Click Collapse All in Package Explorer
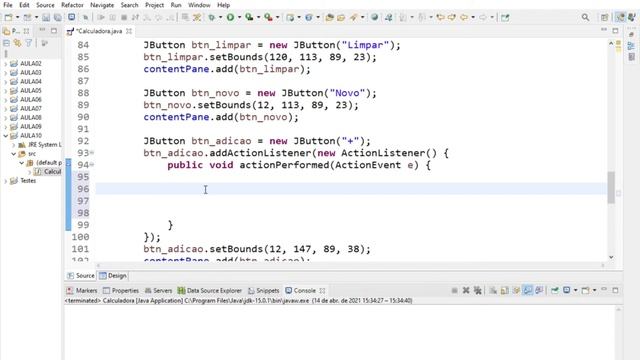Image resolution: width=640 pixels, height=360 pixels. [x=6, y=43]
